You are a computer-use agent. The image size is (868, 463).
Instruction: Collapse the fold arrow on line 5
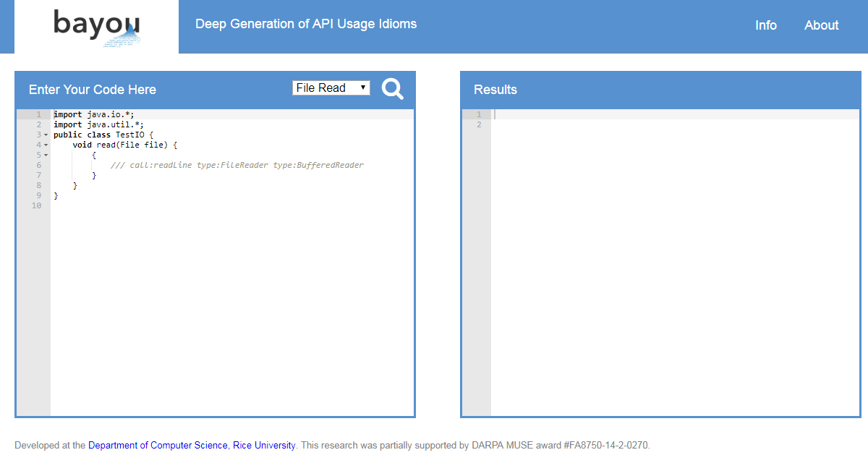coord(46,155)
